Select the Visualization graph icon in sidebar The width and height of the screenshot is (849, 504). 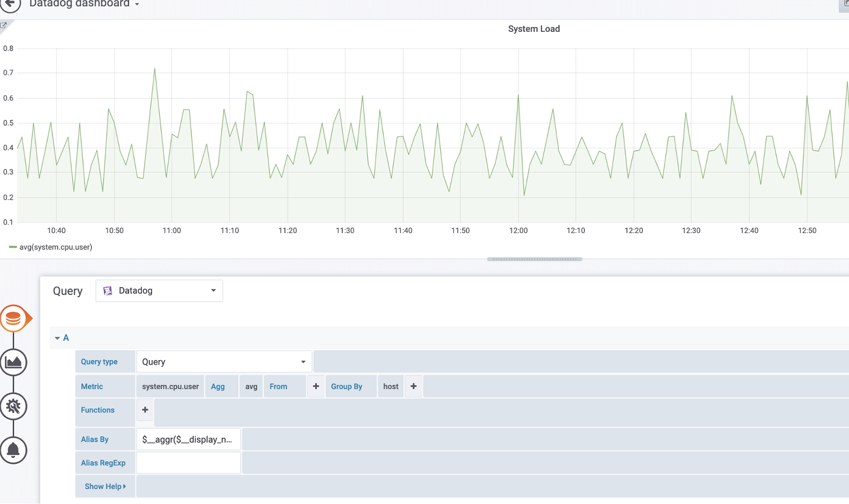[x=14, y=362]
